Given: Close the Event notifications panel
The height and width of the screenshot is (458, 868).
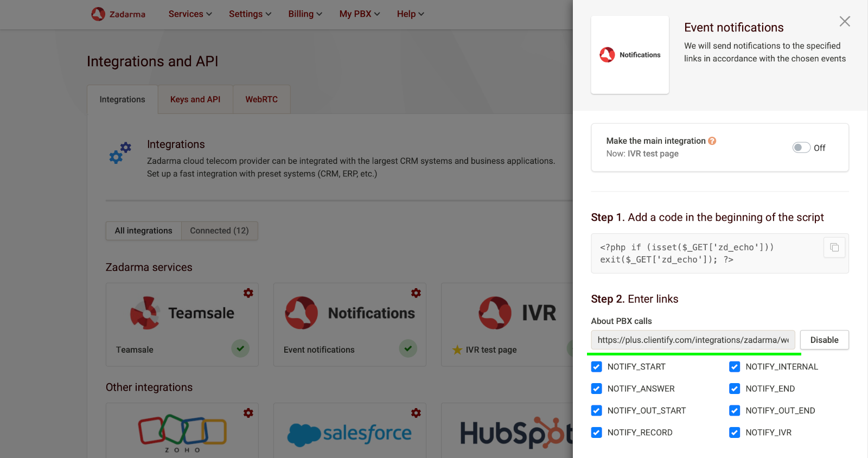Looking at the screenshot, I should pos(845,22).
